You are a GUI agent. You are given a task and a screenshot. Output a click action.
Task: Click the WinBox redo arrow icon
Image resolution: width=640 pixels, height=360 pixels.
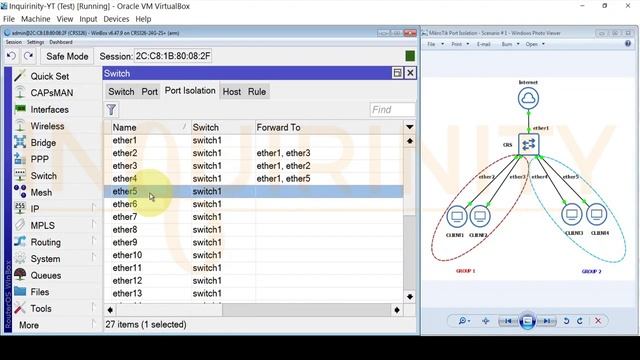click(28, 56)
